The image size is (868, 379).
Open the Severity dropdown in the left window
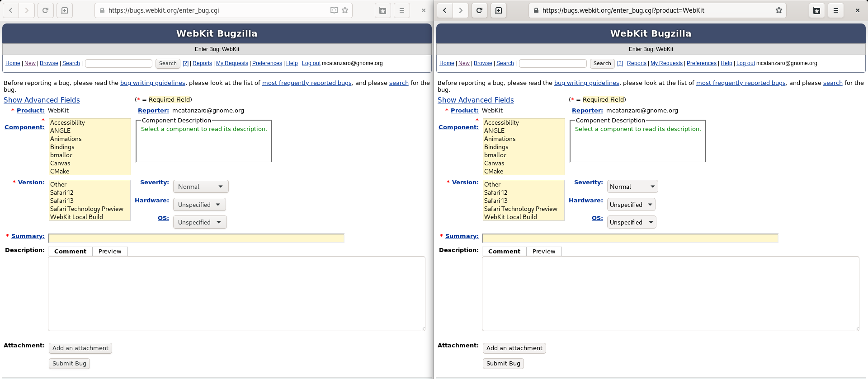point(201,187)
